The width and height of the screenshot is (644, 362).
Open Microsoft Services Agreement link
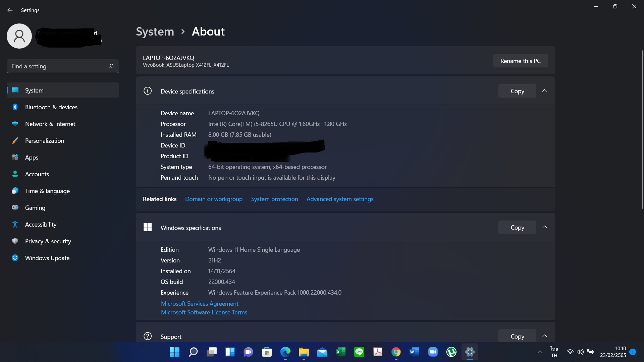[200, 304]
